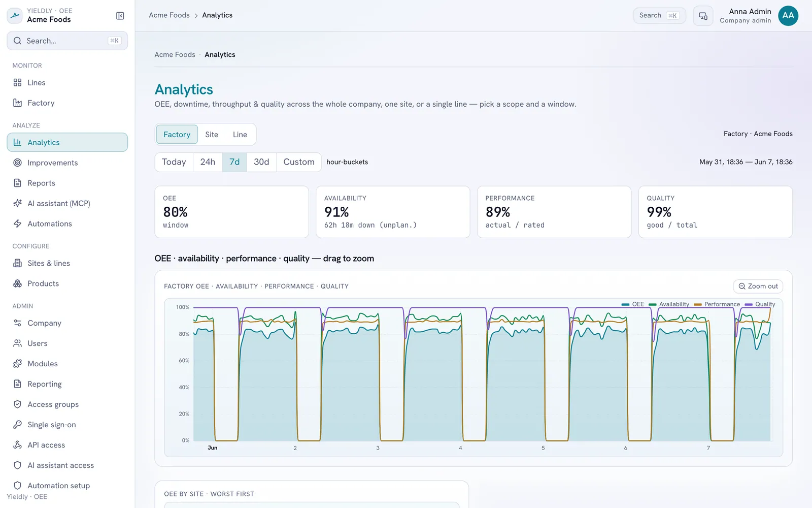Image resolution: width=812 pixels, height=508 pixels.
Task: Click the Factory chart icon
Action: point(17,103)
